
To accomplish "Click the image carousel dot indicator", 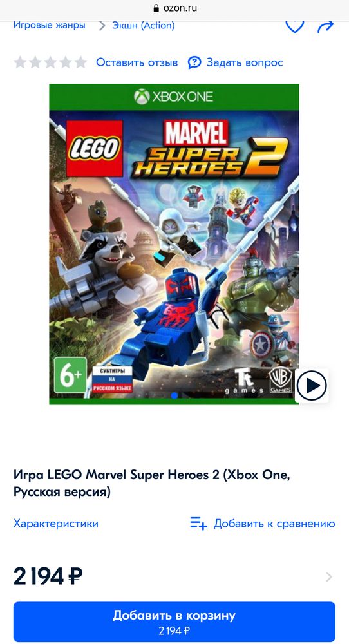I will pos(174,395).
